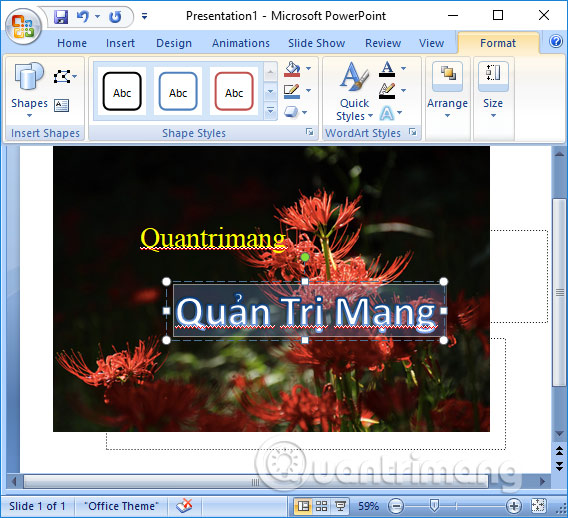Save the presentation via Quick Access
This screenshot has width=568, height=518.
[61, 17]
